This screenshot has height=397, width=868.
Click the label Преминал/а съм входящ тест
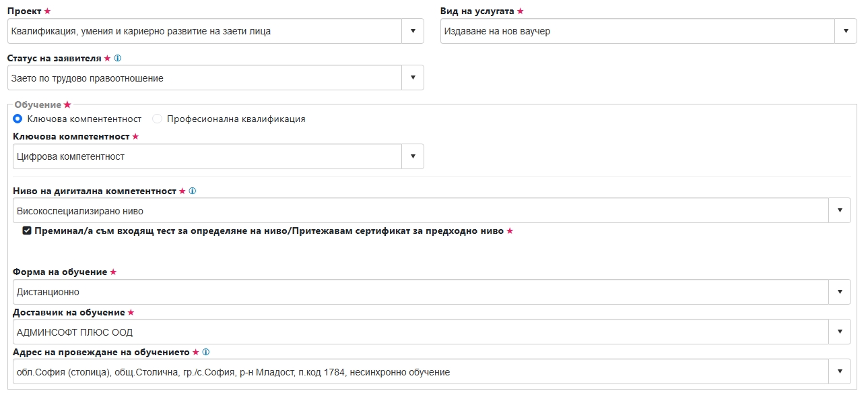click(269, 231)
